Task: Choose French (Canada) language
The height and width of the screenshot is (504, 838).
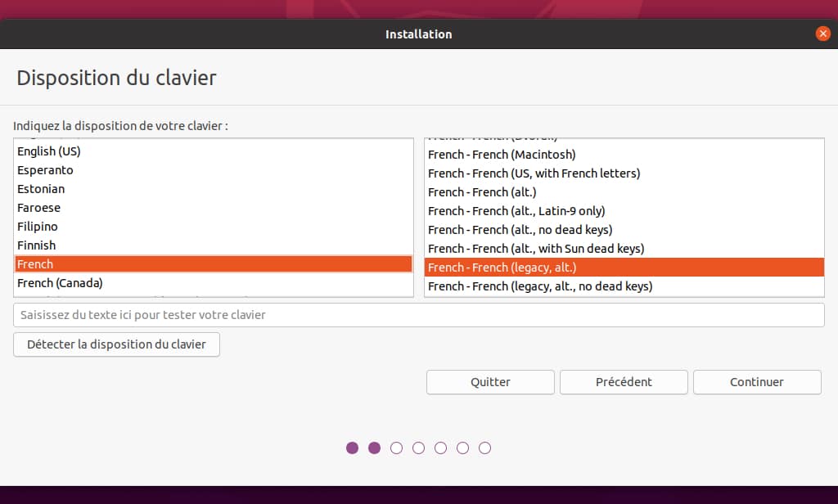Action: pyautogui.click(x=60, y=283)
